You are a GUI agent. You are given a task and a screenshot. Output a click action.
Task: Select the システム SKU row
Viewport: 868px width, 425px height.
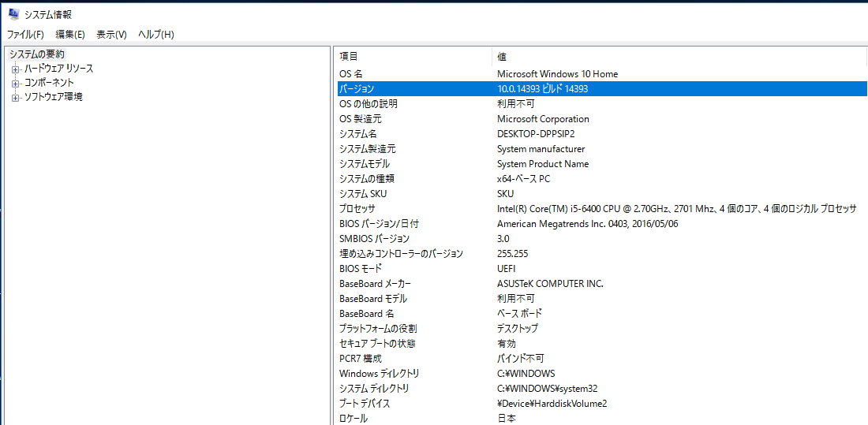coord(602,194)
